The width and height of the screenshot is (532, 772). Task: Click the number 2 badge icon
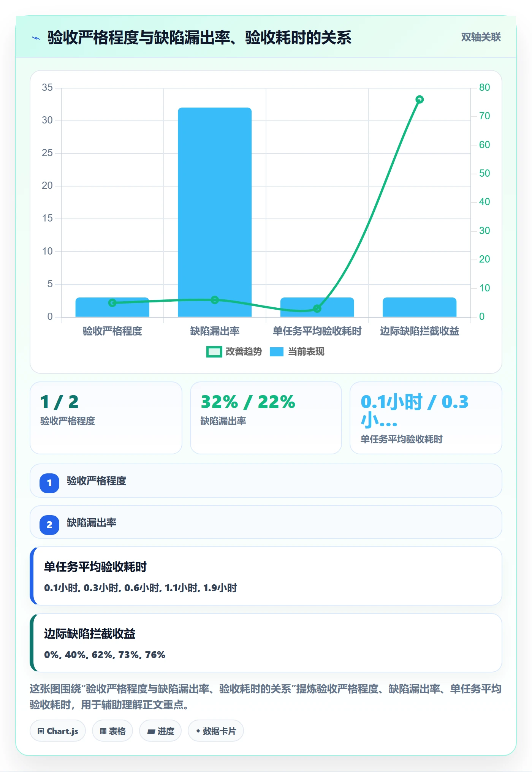coord(49,525)
